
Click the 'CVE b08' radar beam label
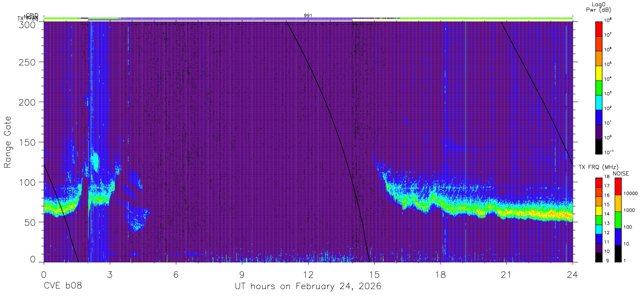click(x=62, y=287)
